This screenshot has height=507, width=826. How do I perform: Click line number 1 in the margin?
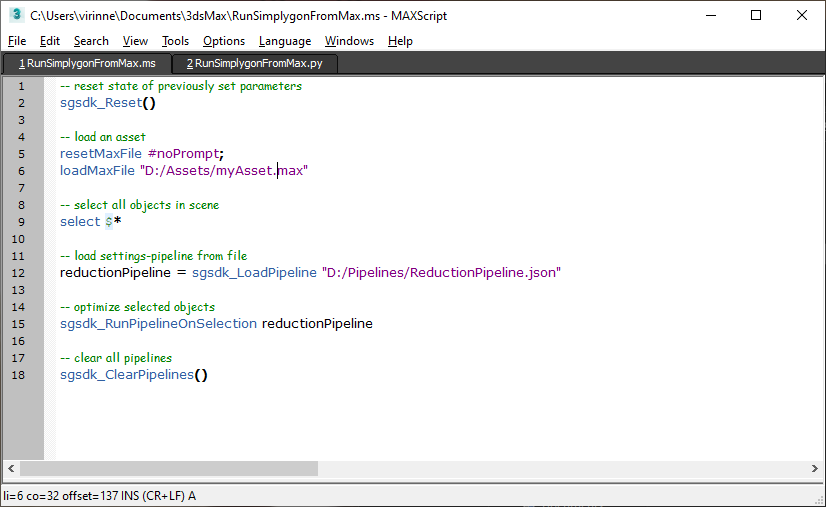coord(21,86)
